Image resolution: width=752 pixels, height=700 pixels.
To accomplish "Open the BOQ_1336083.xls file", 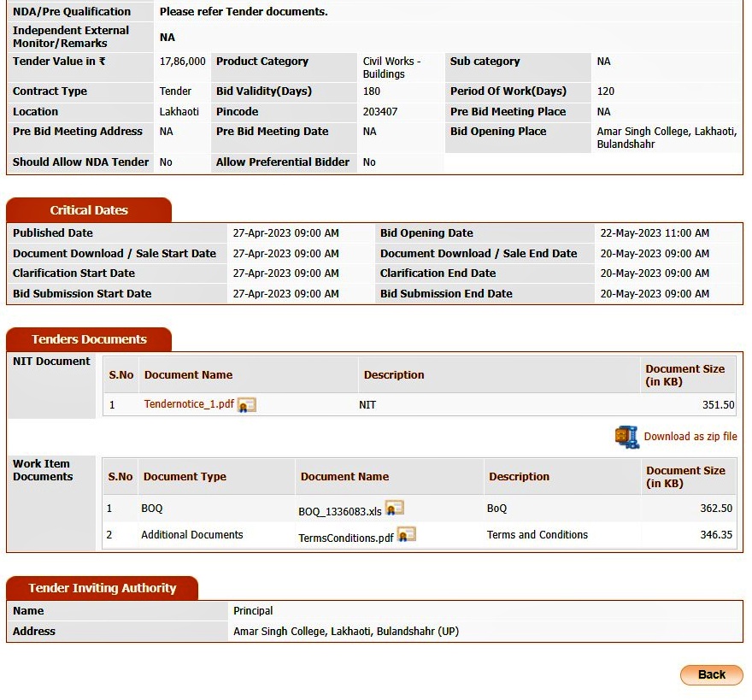I will point(339,511).
